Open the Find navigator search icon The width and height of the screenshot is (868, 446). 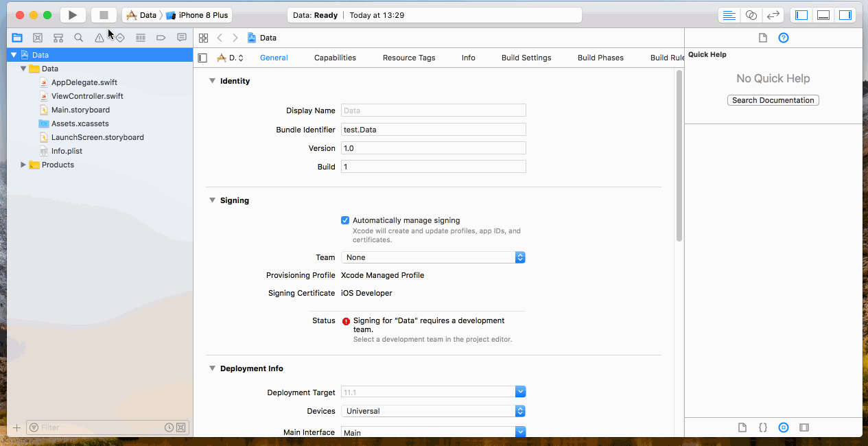(79, 38)
